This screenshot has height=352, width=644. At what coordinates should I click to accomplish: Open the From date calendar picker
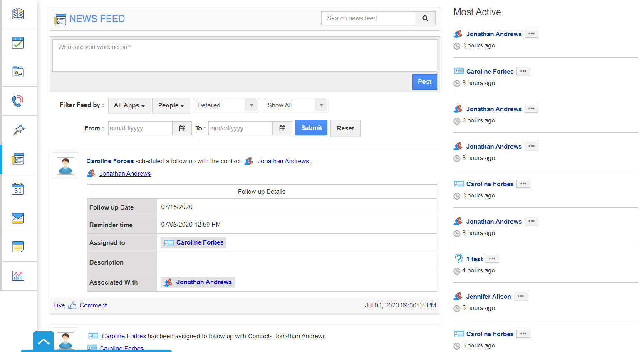click(182, 128)
